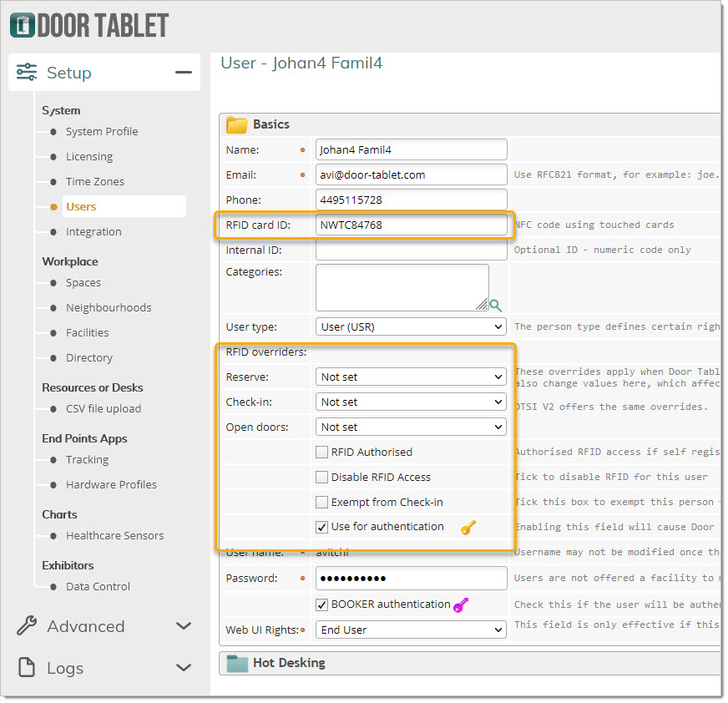The width and height of the screenshot is (728, 703).
Task: Click the Hot Desking folder icon
Action: coord(237,663)
